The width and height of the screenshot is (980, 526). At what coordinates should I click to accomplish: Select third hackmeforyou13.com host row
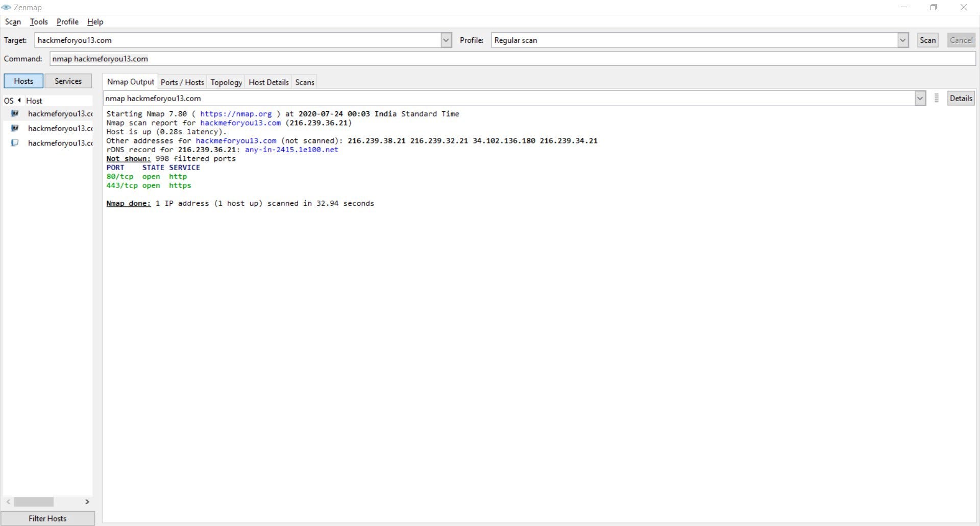[x=47, y=143]
